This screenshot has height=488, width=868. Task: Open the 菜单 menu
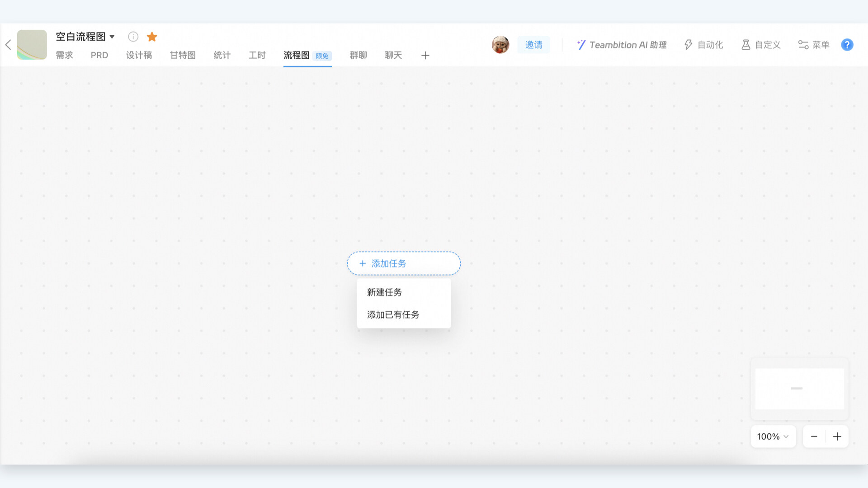coord(814,45)
